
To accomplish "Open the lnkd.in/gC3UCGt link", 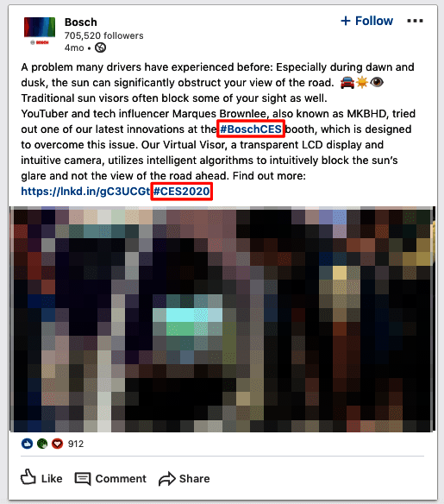I will 85,192.
